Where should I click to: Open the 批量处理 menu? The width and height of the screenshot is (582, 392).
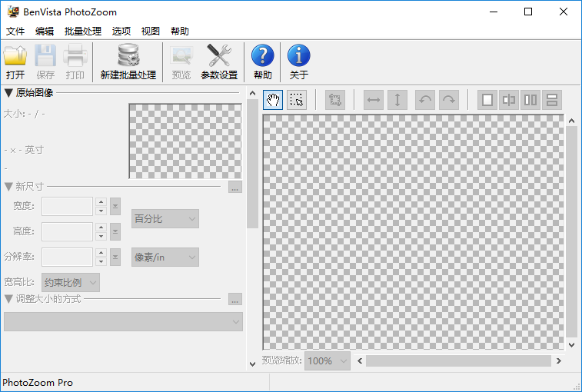point(83,32)
